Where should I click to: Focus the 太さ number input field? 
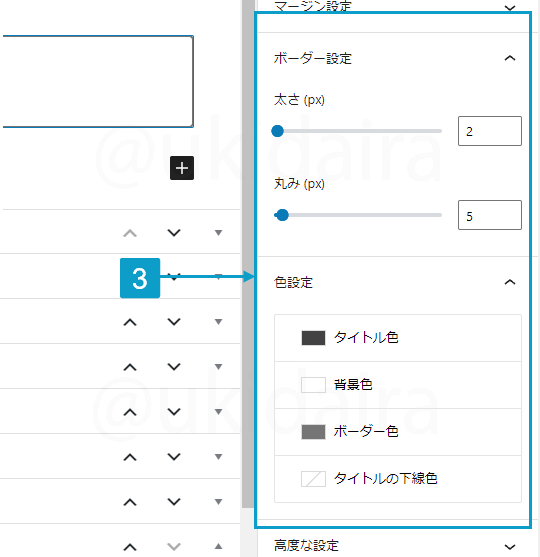pyautogui.click(x=490, y=131)
